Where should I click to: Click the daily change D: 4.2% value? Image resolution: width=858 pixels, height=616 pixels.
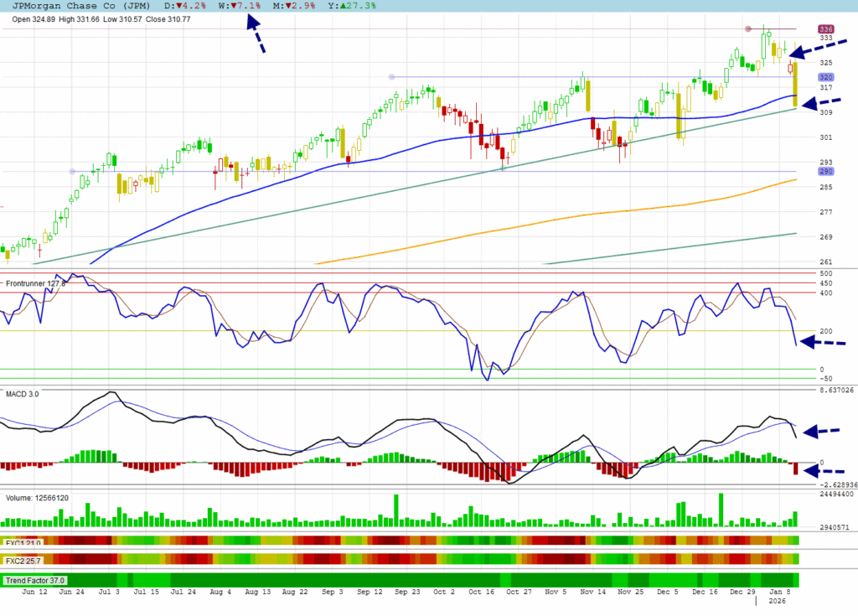pyautogui.click(x=189, y=5)
